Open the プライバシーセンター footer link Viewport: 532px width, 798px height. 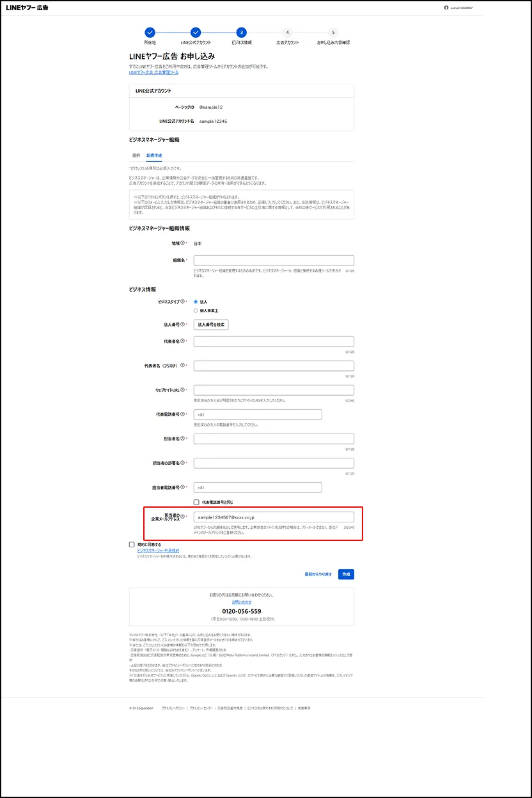[201, 708]
